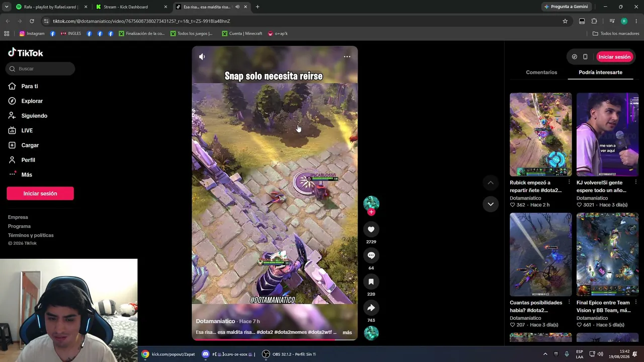Open a new browser tab
The width and height of the screenshot is (644, 362).
258,7
